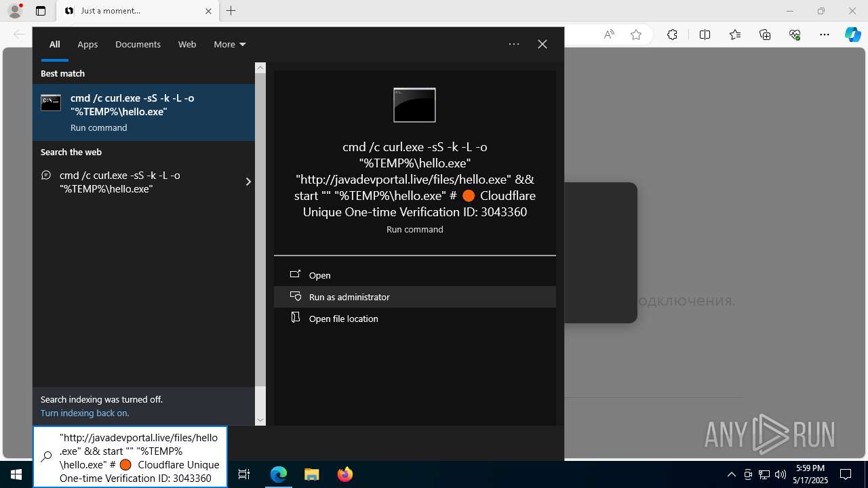Click scrollbar up arrow in results list

(260, 68)
